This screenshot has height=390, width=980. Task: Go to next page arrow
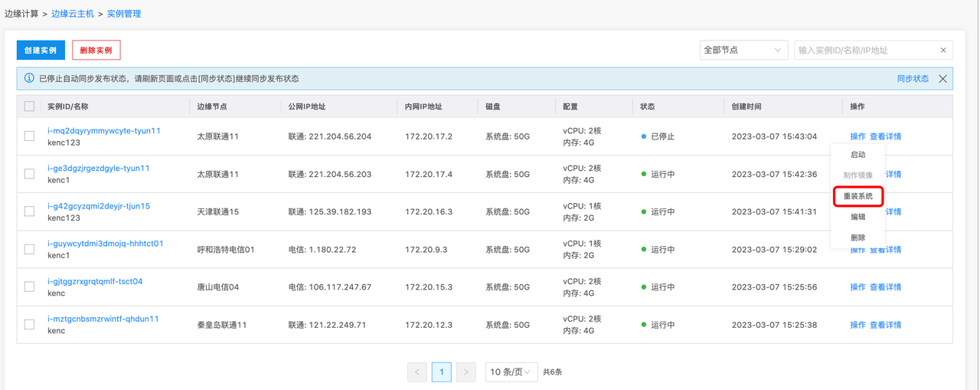(465, 372)
